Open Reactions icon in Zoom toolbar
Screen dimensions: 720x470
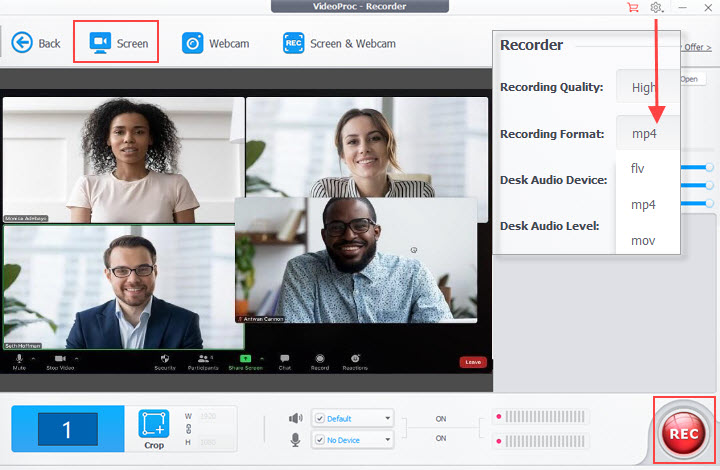pyautogui.click(x=355, y=358)
